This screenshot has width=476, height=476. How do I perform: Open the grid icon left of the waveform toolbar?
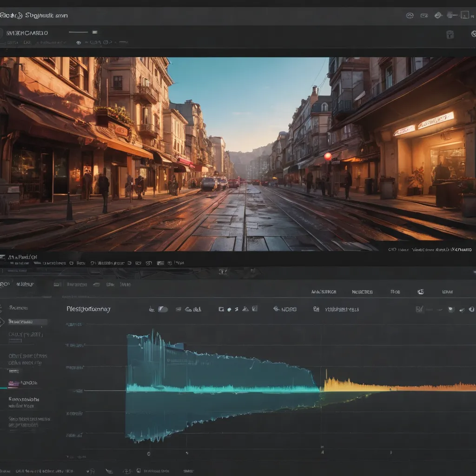[221, 308]
